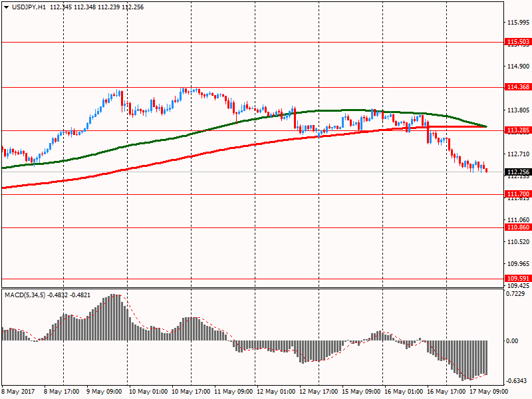The height and width of the screenshot is (399, 532).
Task: Click the 114.368 red price level label
Action: pos(518,87)
